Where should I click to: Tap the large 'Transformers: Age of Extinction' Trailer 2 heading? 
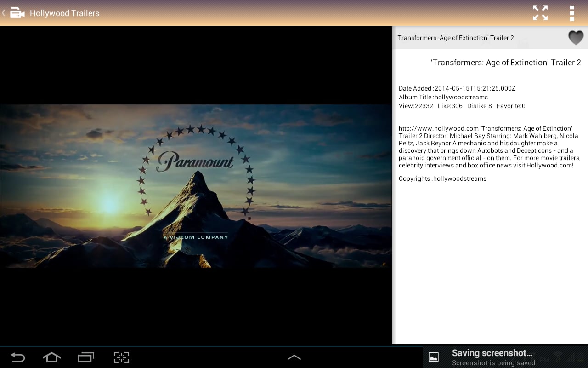[x=506, y=63]
